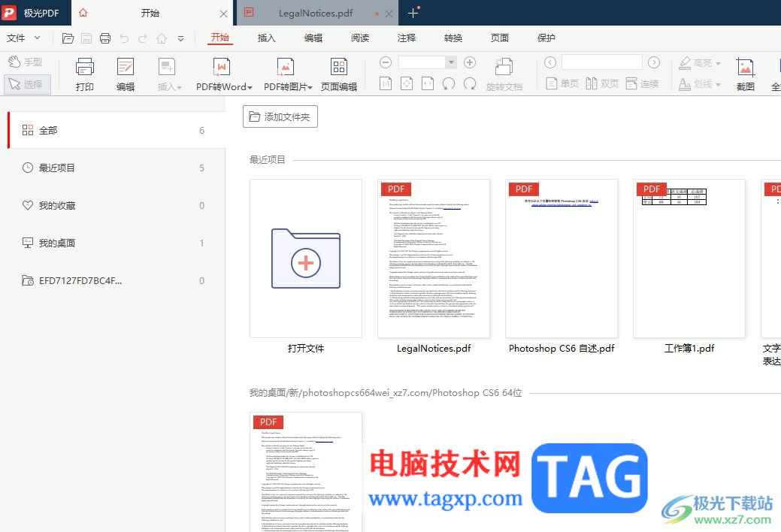Click the zoom out minus icon
Viewport: 781px width, 532px height.
pos(386,62)
